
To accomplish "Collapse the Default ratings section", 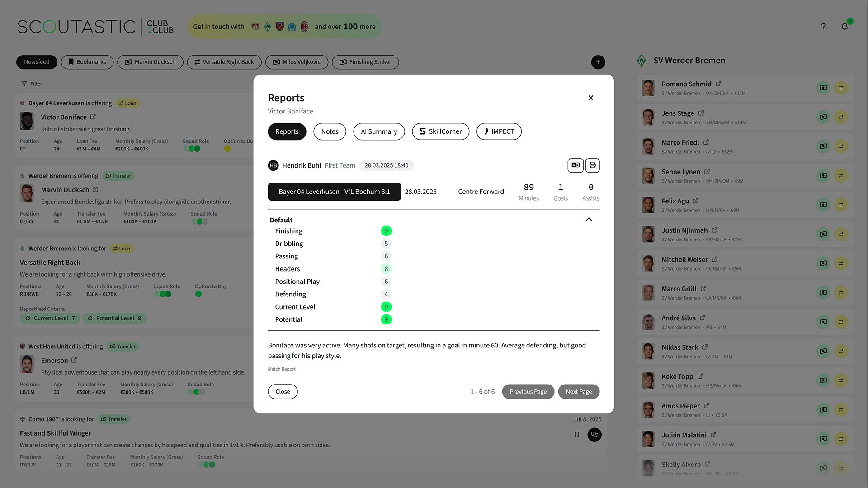I will [589, 220].
